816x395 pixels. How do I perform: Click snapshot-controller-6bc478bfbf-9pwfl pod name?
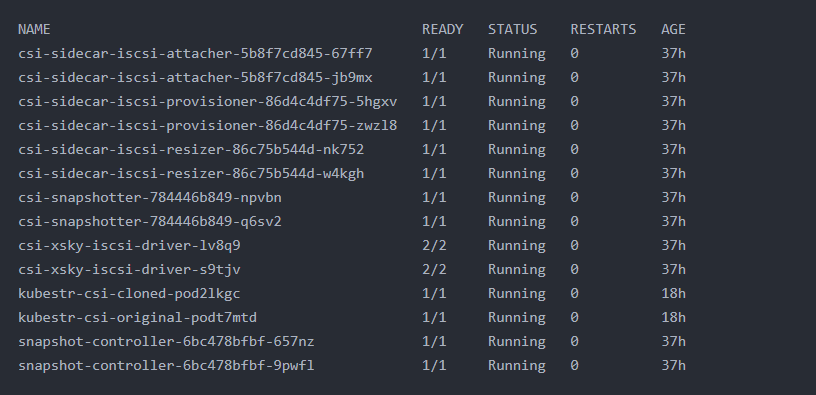click(x=166, y=365)
